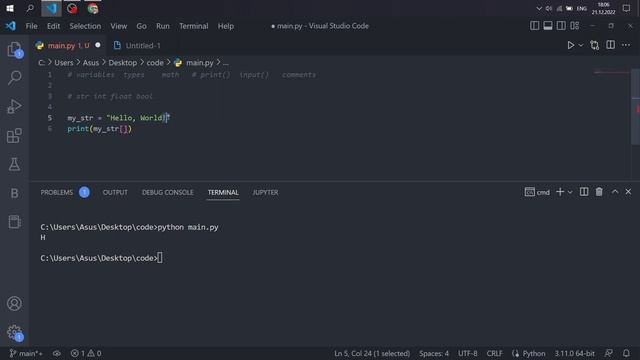Kill terminal with trash icon

(x=599, y=192)
